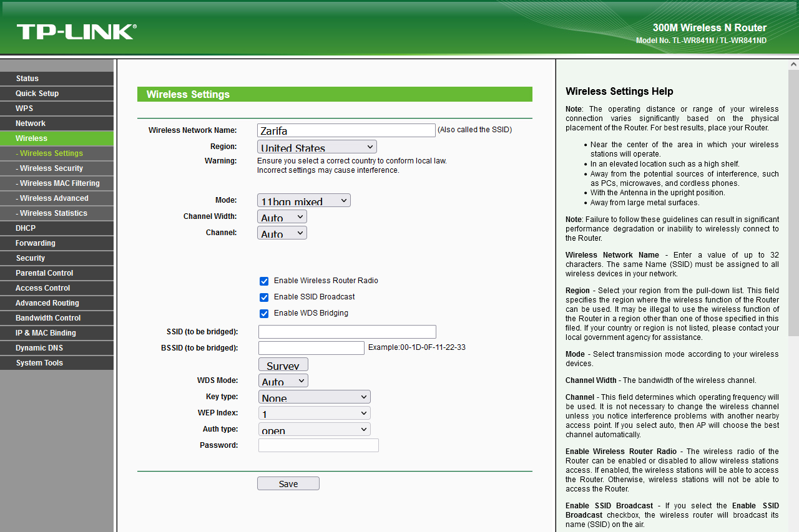This screenshot has height=532, width=799.
Task: Open the DHCP menu
Action: [57, 228]
